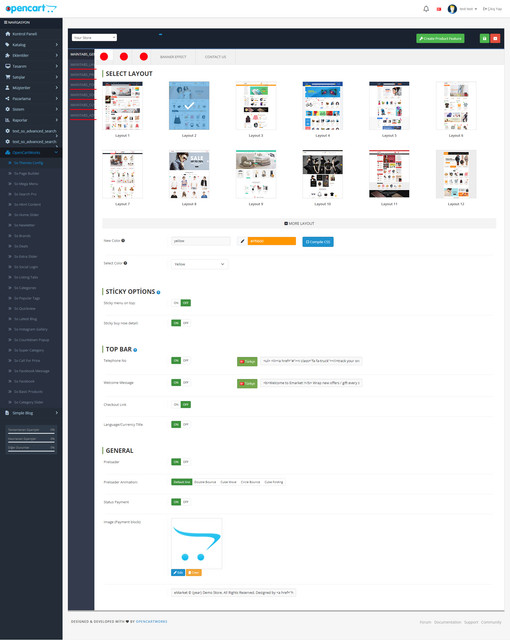The image size is (510, 640).
Task: Click the Satışlar cart icon
Action: coord(8,77)
